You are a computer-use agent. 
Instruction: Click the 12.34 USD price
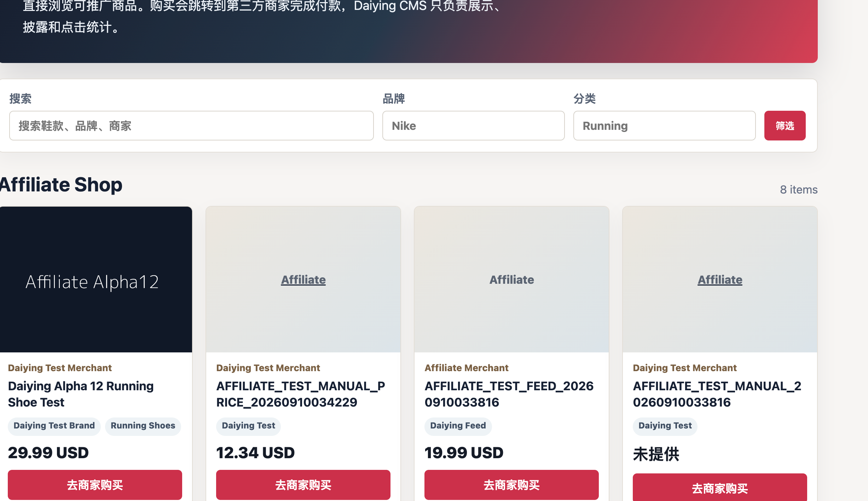255,453
